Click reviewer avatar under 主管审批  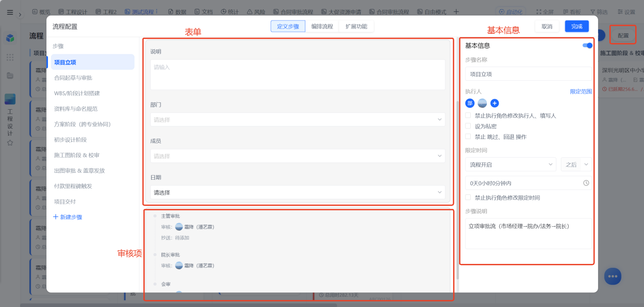[x=179, y=227]
